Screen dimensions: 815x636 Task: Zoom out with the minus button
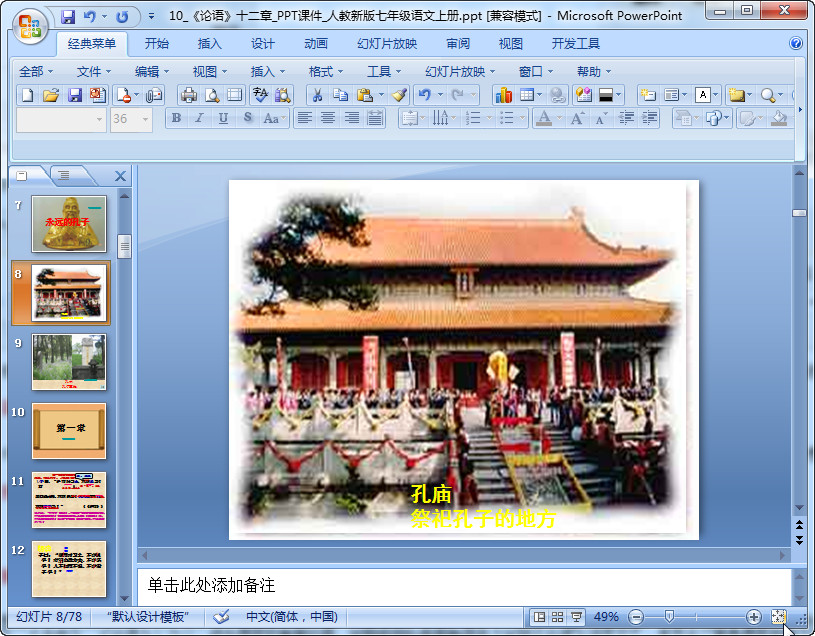point(636,617)
